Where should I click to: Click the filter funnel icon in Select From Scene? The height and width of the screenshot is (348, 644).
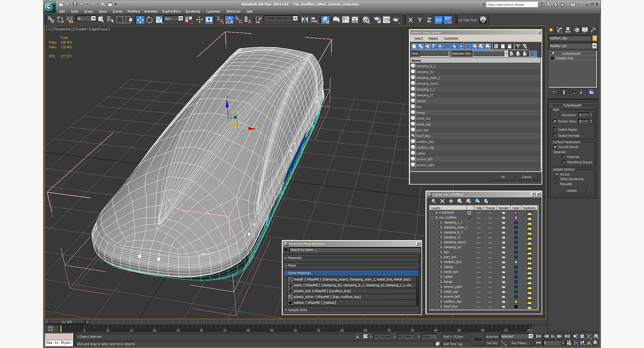pyautogui.click(x=518, y=46)
